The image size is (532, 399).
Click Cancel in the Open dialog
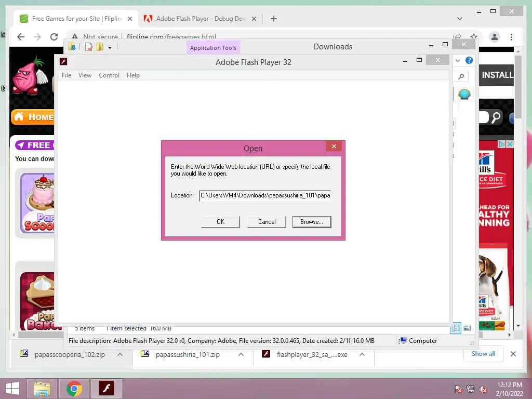267,222
